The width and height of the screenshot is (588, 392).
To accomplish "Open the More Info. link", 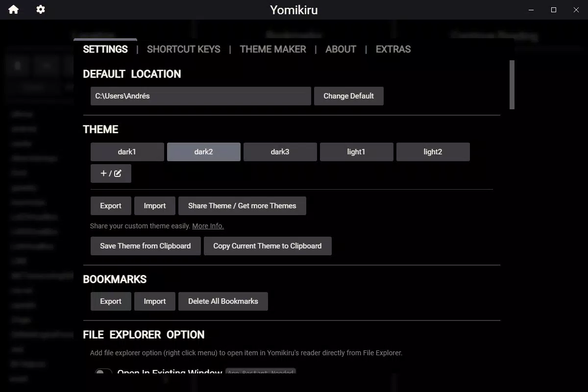I will [208, 226].
